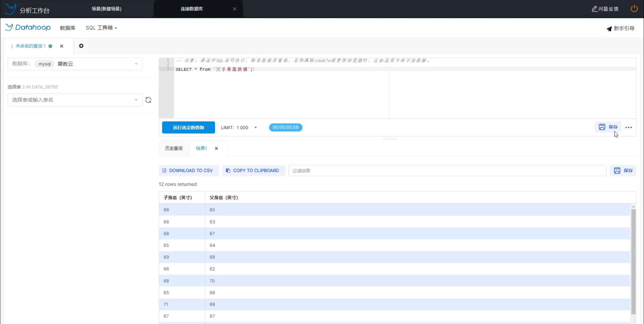This screenshot has height=324, width=644.
Task: Select the 结果1 results tab
Action: [201, 148]
